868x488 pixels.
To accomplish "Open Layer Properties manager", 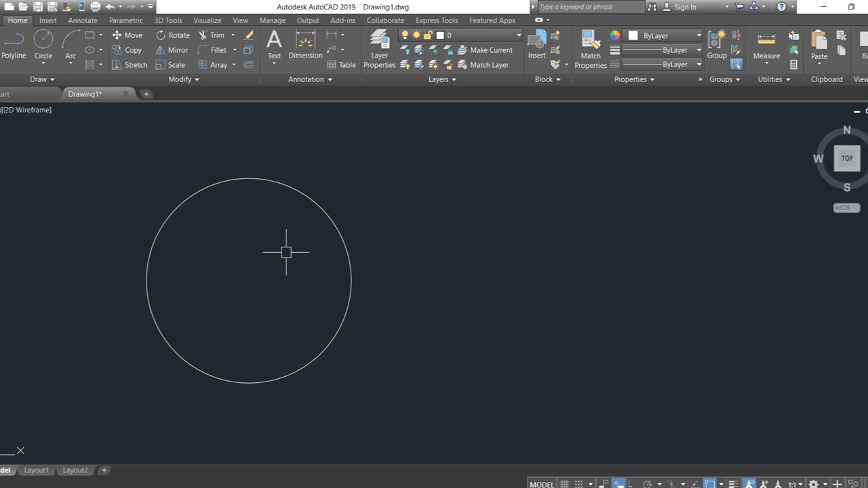I will pos(379,50).
